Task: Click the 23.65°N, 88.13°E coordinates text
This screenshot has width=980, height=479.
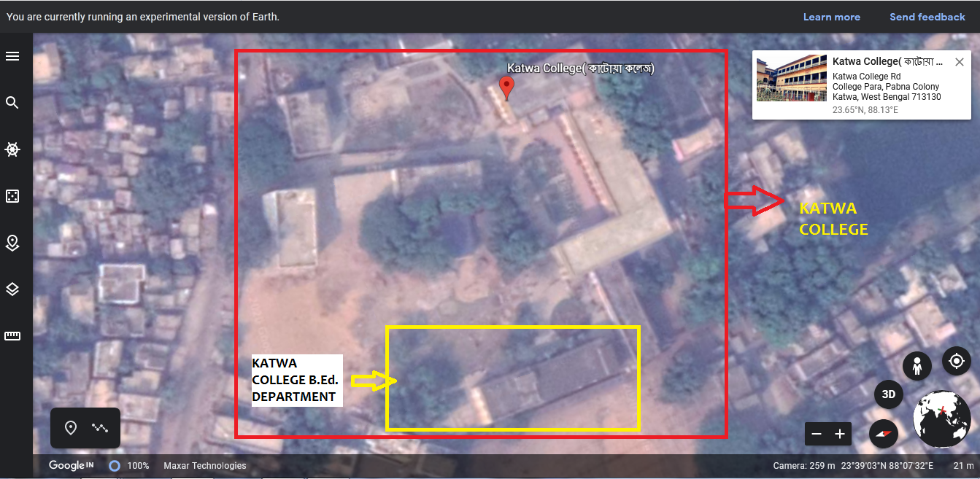Action: (865, 110)
